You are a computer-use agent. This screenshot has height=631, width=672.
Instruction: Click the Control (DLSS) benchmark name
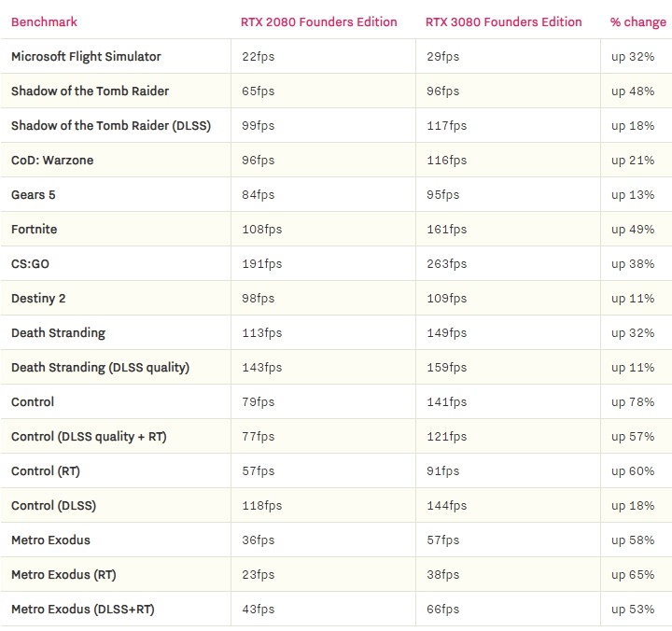pos(53,505)
